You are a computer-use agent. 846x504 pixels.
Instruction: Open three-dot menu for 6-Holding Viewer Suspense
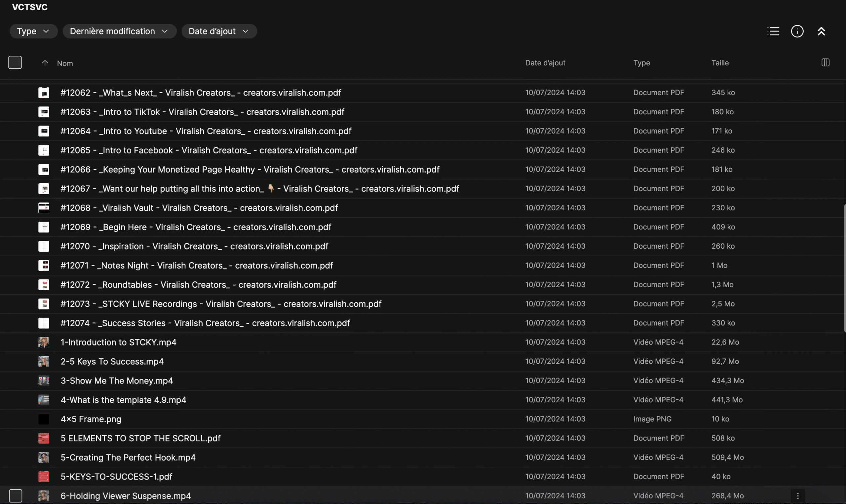[x=798, y=496]
